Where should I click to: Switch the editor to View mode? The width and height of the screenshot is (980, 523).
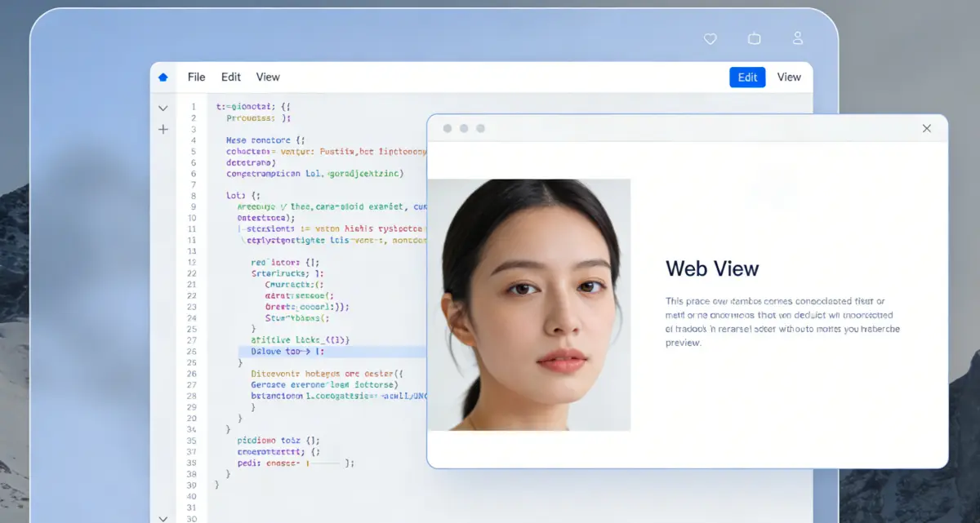tap(789, 77)
